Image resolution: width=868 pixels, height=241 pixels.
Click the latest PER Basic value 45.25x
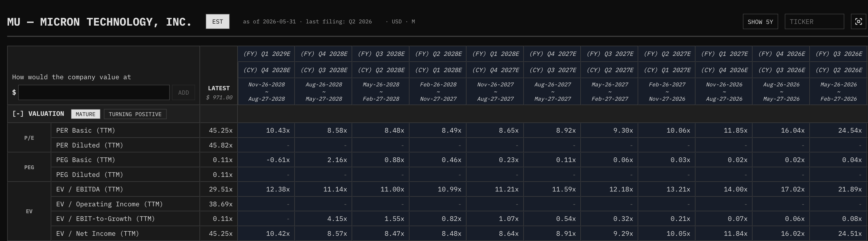[x=219, y=130]
